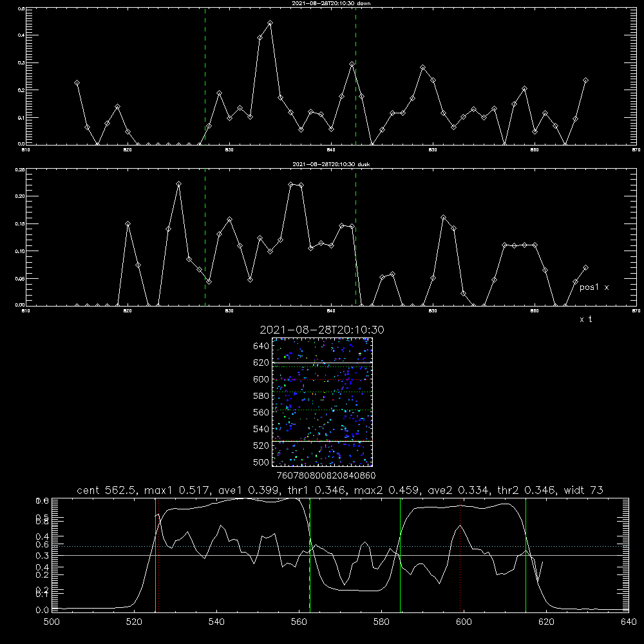Click the 640 y-axis label beside the image
The image size is (644, 644).
pos(261,346)
